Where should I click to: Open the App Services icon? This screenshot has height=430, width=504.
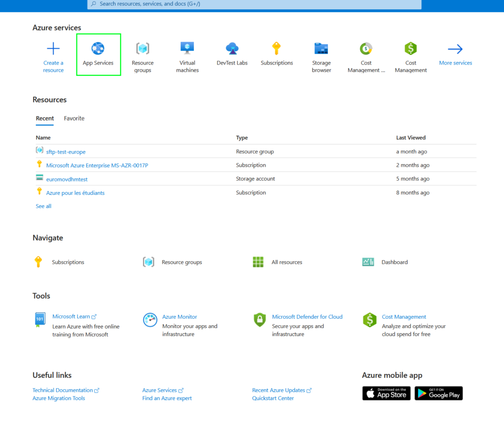(x=98, y=49)
